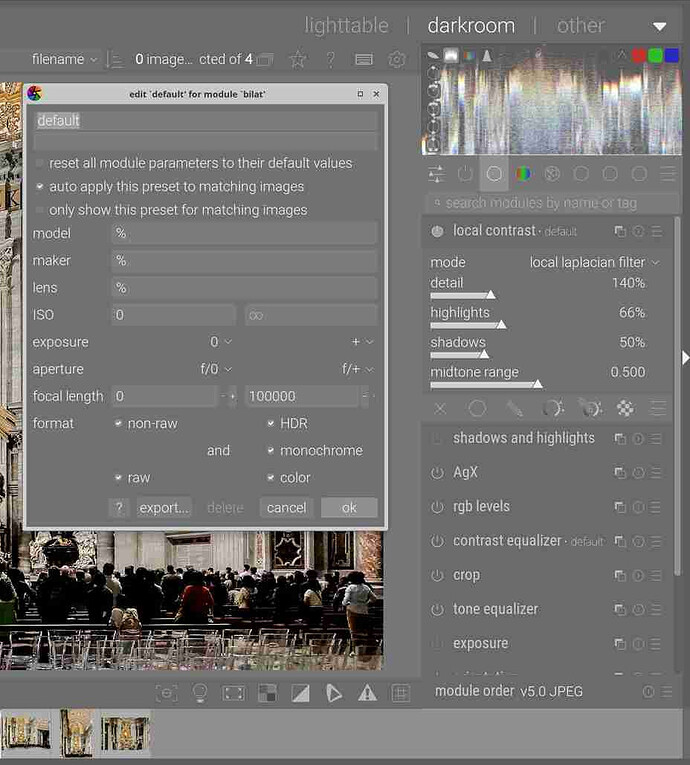Toggle the ISO 12646 color assessment bulb

200,692
